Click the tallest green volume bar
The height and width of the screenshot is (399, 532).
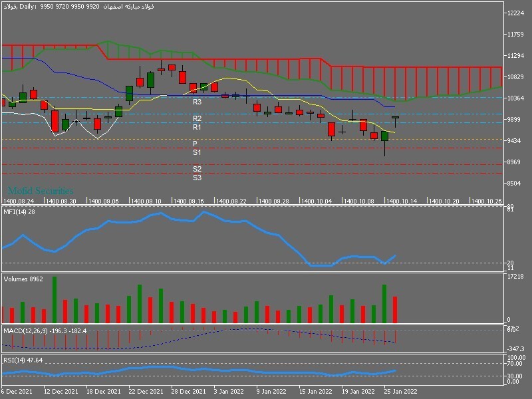pyautogui.click(x=55, y=300)
